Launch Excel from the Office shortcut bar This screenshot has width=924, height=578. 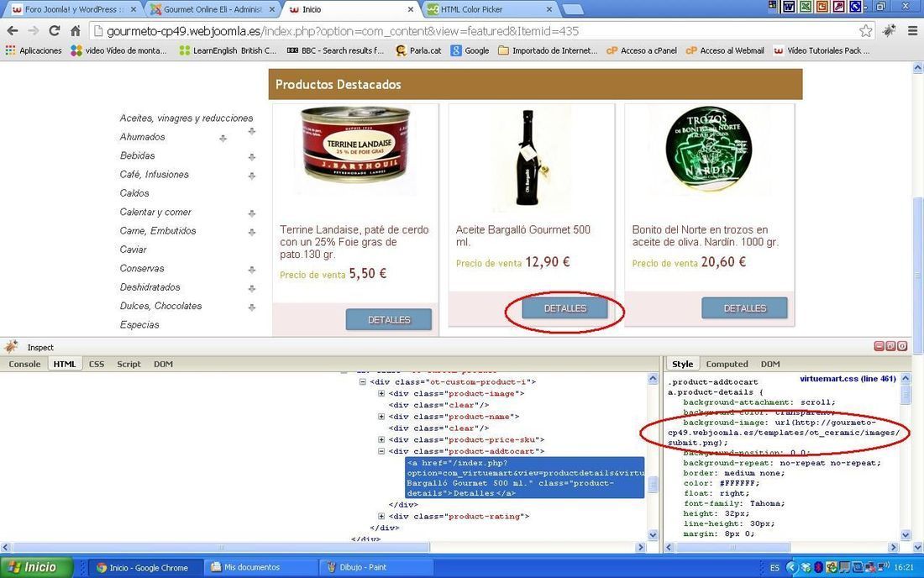tap(805, 7)
